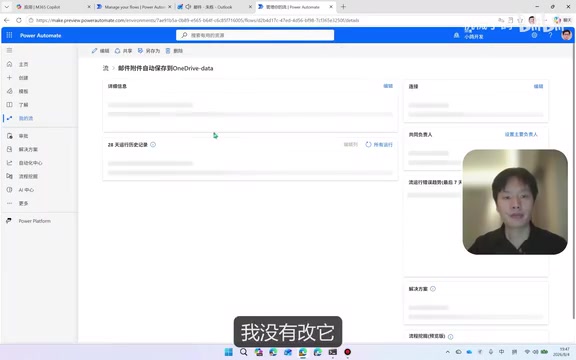576x360 pixels.
Task: Add page to favorites star icon
Action: coord(520,20)
